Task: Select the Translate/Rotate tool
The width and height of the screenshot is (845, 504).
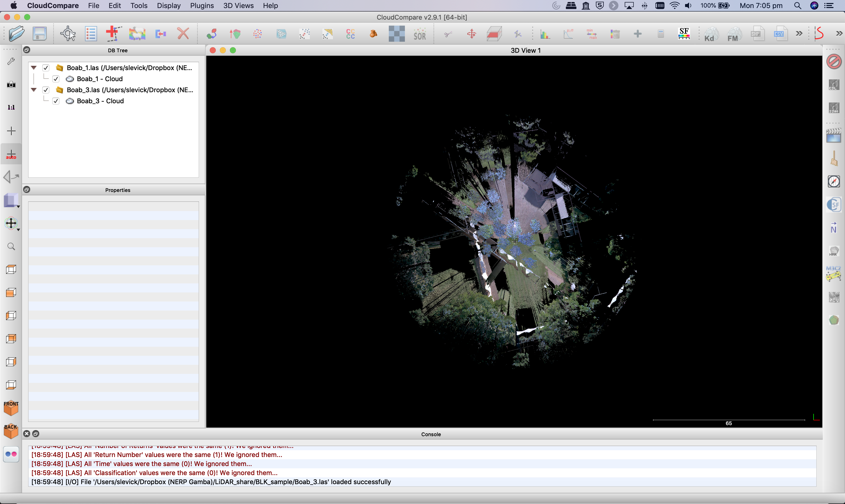Action: pyautogui.click(x=472, y=34)
